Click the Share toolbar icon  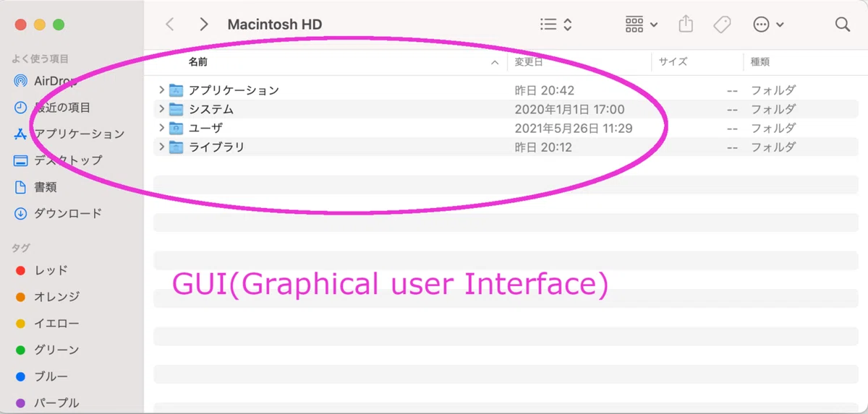(686, 24)
